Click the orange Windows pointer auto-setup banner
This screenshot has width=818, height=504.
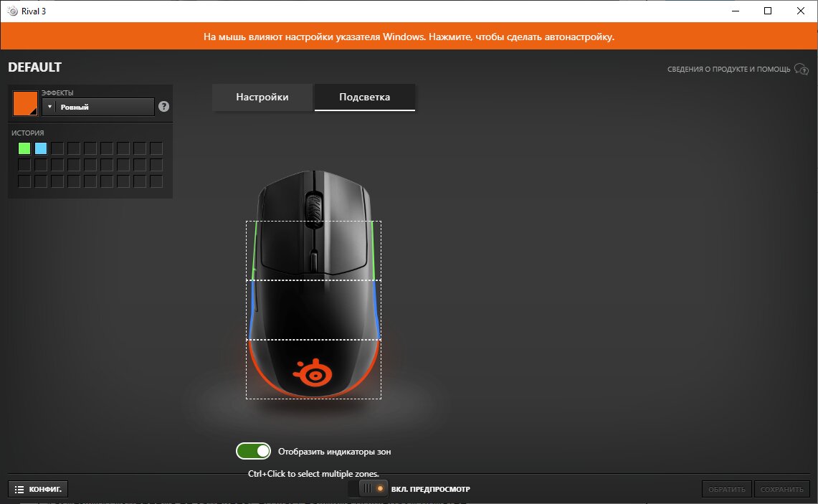click(x=409, y=37)
